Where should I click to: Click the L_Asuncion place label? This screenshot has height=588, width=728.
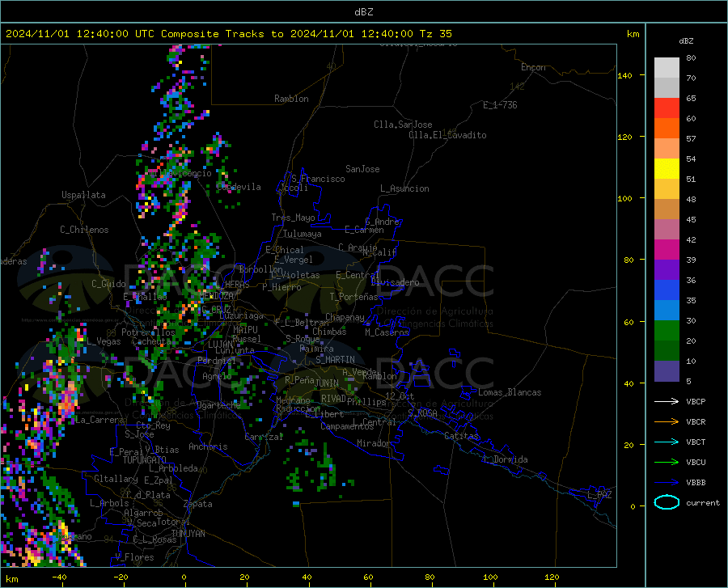pyautogui.click(x=404, y=188)
